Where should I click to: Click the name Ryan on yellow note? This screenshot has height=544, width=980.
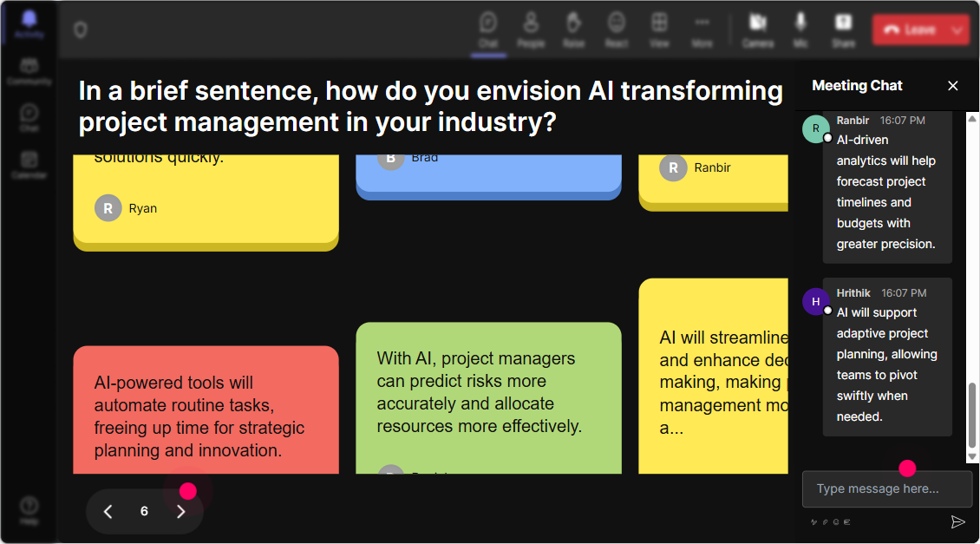pyautogui.click(x=142, y=208)
